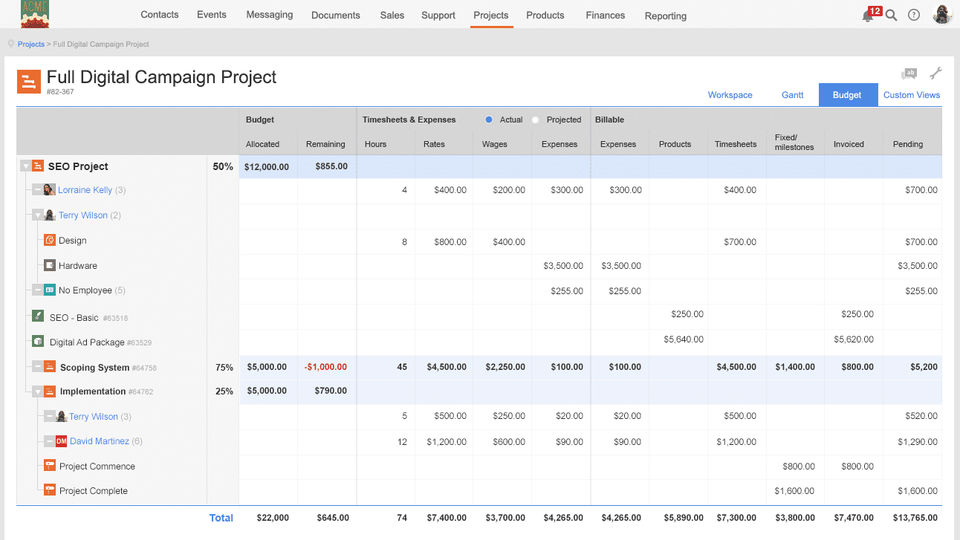This screenshot has height=540, width=960.
Task: Switch to the Gantt tab
Action: point(792,95)
